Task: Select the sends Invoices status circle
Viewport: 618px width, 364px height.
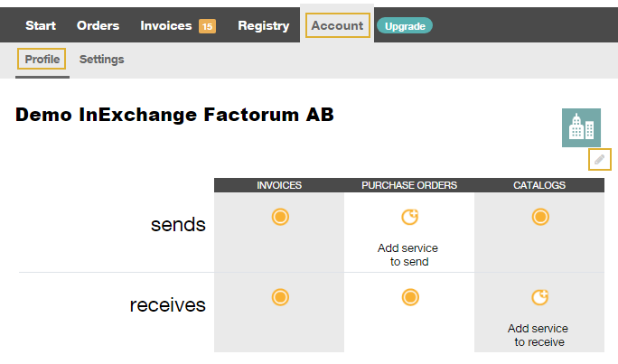Action: pos(280,217)
